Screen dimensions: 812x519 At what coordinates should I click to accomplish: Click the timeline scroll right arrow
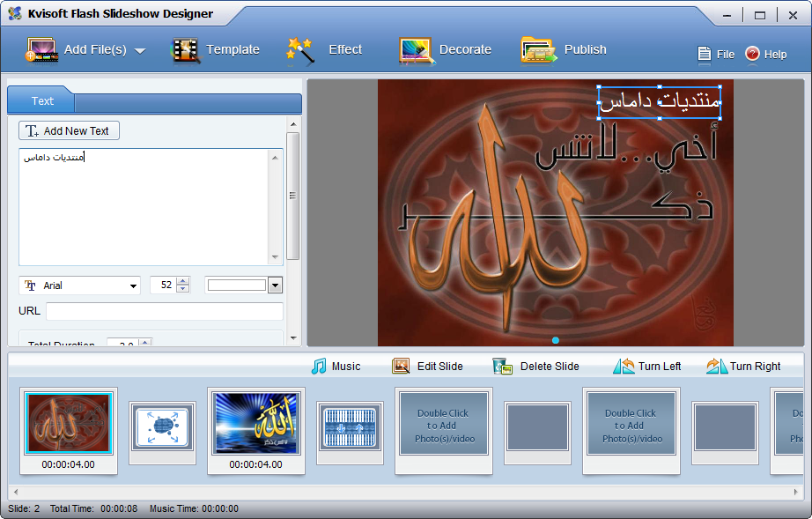[795, 492]
